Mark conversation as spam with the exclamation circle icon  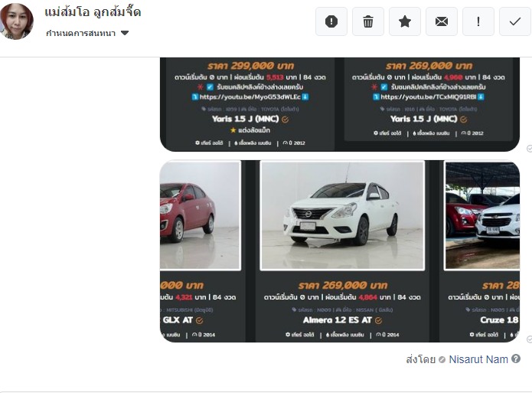coord(331,21)
